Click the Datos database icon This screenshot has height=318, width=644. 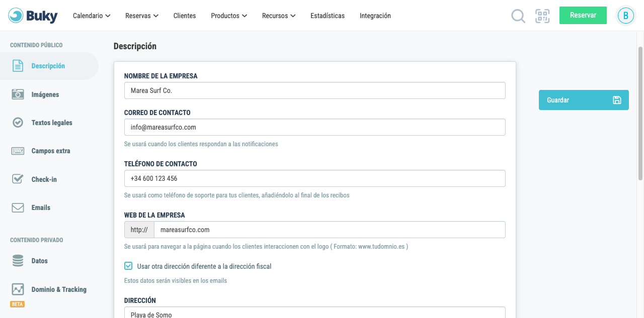[x=18, y=261]
